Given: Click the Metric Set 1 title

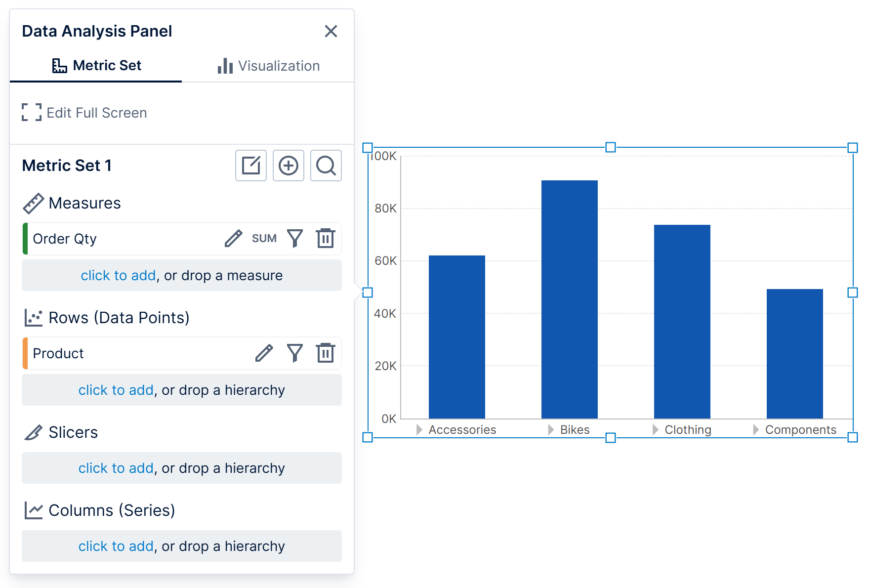Looking at the screenshot, I should click(x=67, y=166).
